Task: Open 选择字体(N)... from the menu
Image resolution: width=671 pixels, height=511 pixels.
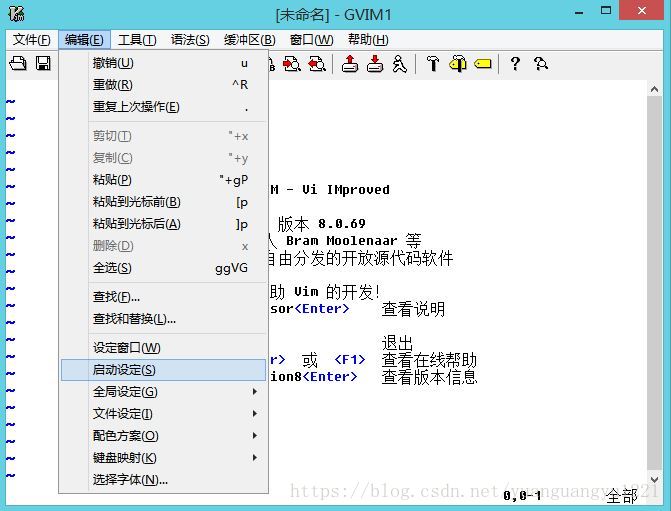Action: pos(163,480)
